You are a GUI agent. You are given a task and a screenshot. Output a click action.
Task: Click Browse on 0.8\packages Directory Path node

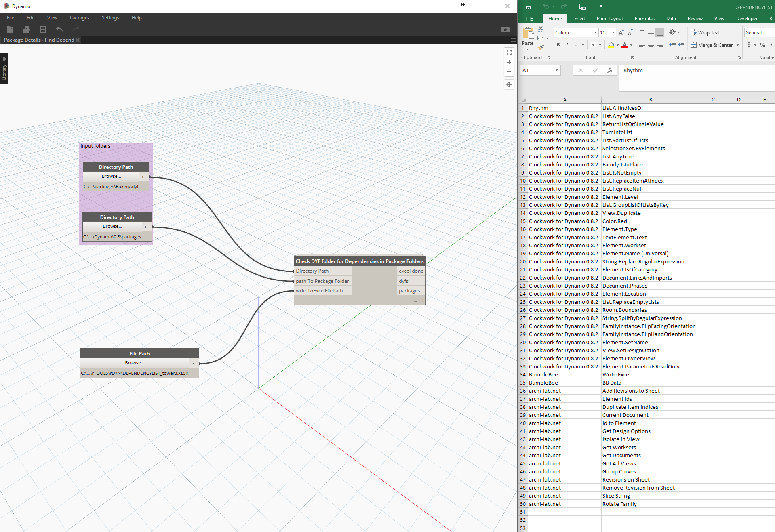point(112,227)
